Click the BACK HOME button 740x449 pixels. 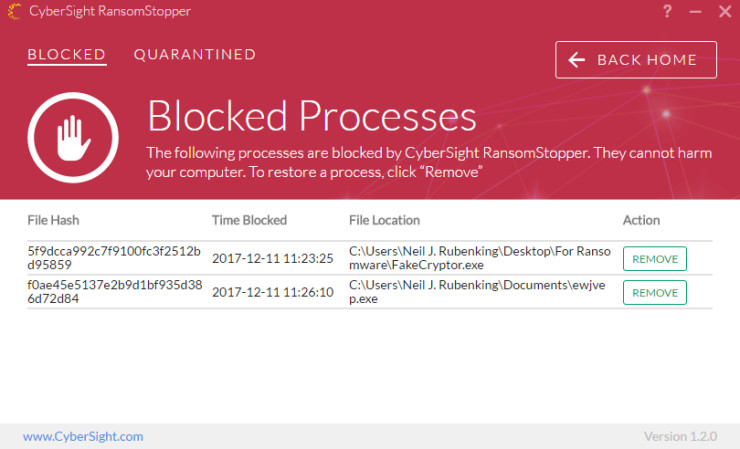tap(636, 60)
